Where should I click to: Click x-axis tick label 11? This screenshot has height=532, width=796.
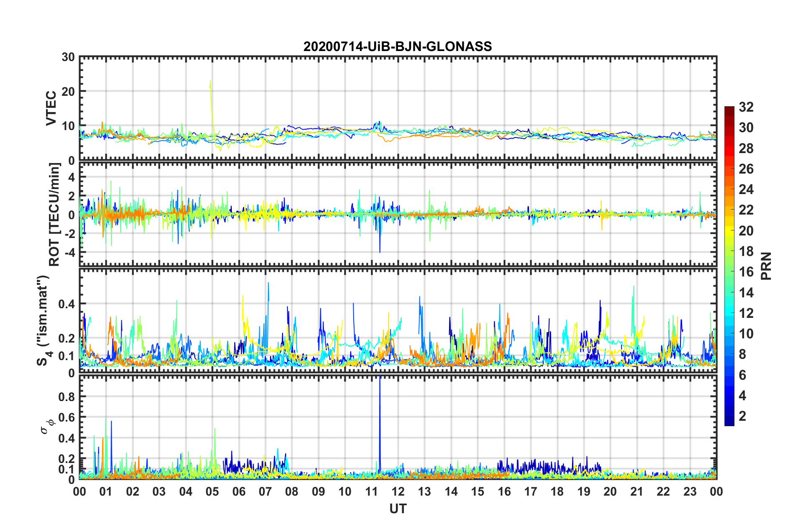pos(372,491)
